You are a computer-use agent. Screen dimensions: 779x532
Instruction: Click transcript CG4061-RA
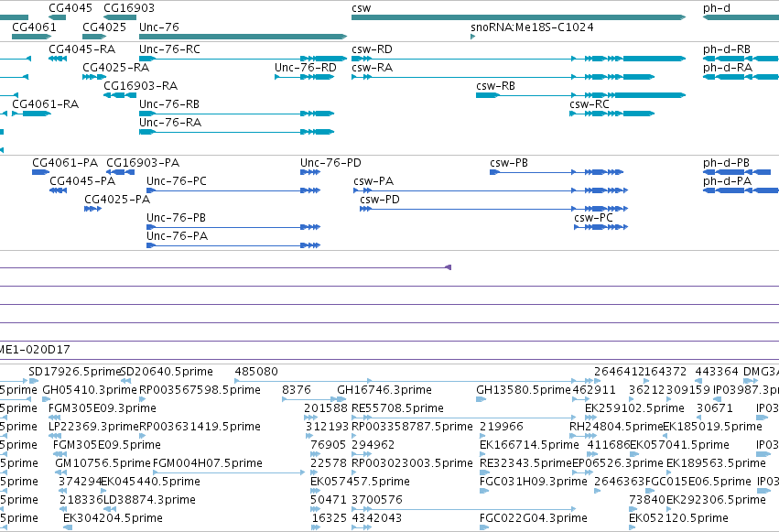click(x=31, y=114)
